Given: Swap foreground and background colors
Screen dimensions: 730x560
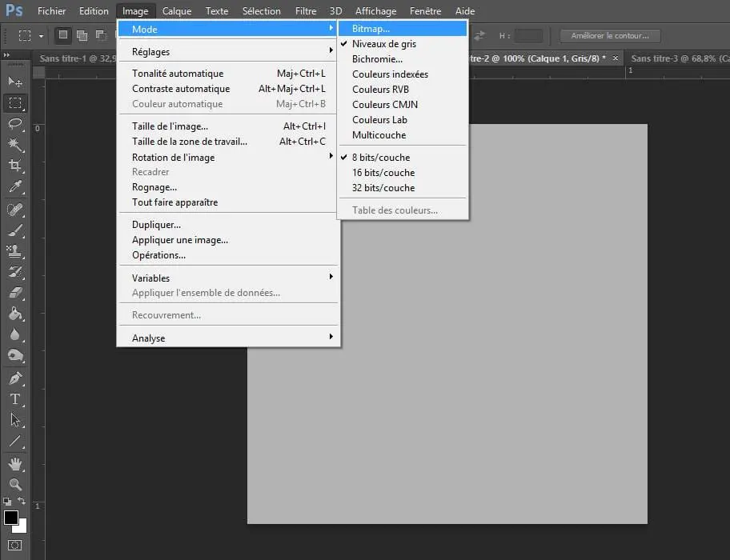Looking at the screenshot, I should (22, 501).
